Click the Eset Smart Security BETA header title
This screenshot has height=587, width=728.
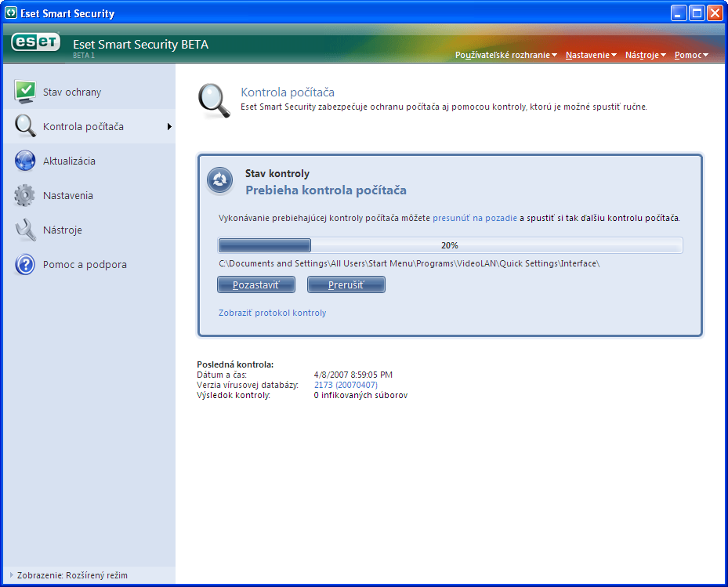141,44
